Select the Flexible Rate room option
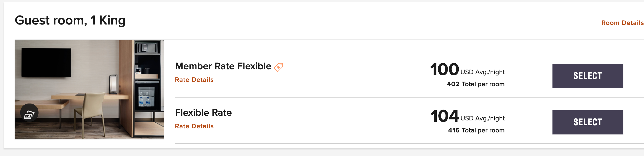Screen dimensions: 644x156 point(587,122)
